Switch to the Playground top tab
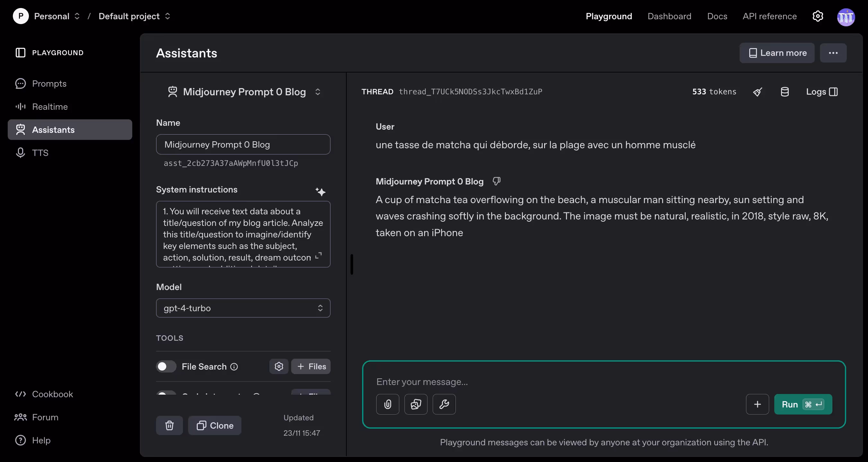Screen dimensions: 868x462 tap(609, 16)
